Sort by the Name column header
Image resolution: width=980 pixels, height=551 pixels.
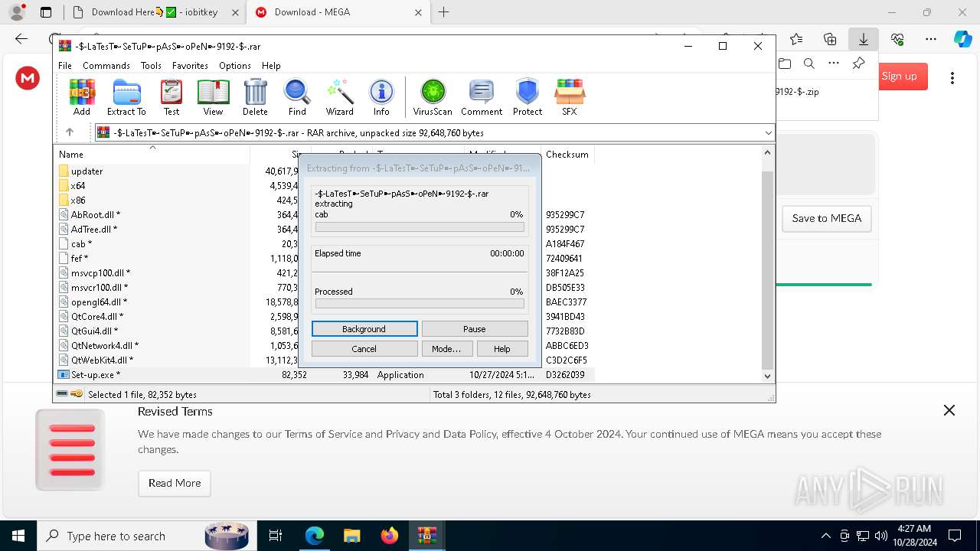(152, 155)
